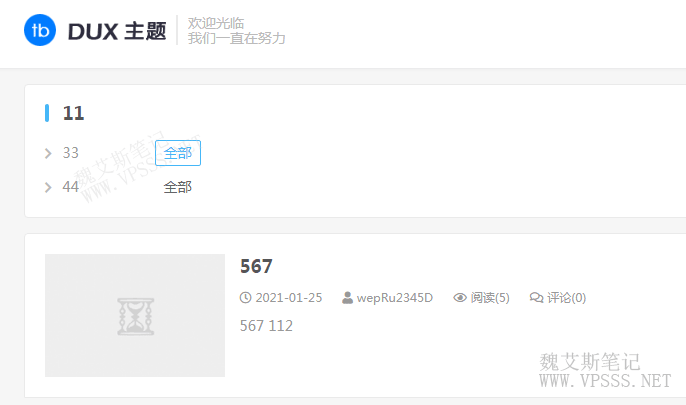Expand the chevron next to 33
This screenshot has height=405, width=686.
tap(48, 154)
